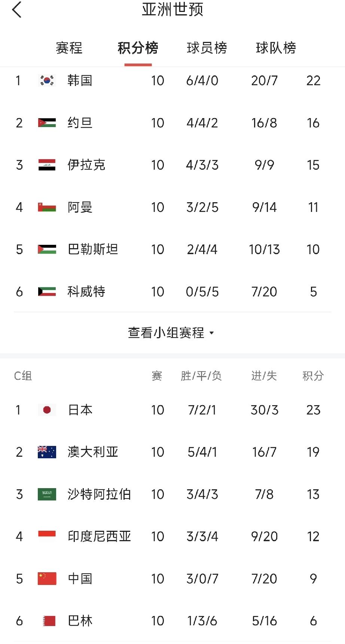Screen dimensions: 345x644
Task: Tap the Bahrain flag icon
Action: click(49, 621)
